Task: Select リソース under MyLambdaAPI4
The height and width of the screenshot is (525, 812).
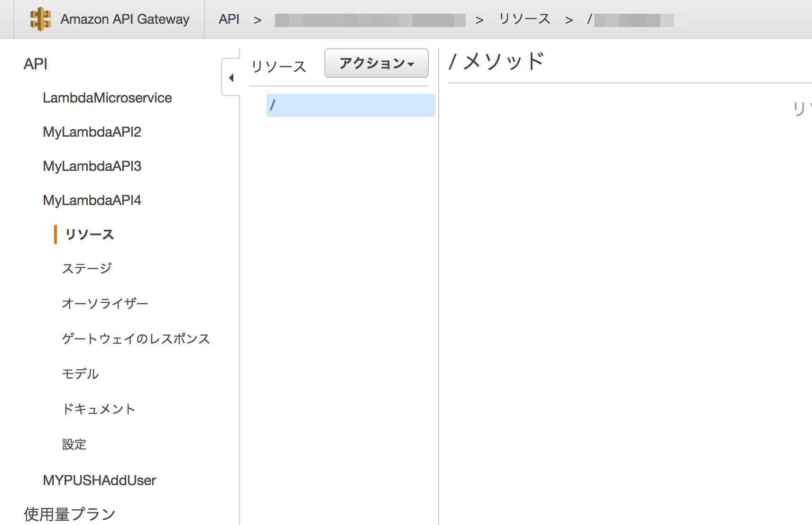Action: point(89,234)
